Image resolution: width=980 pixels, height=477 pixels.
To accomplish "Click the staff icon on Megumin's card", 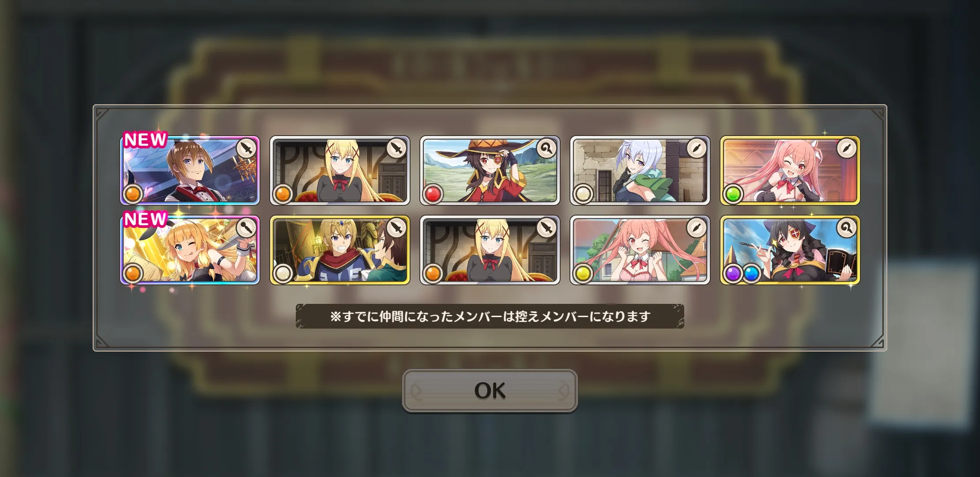I will (547, 149).
